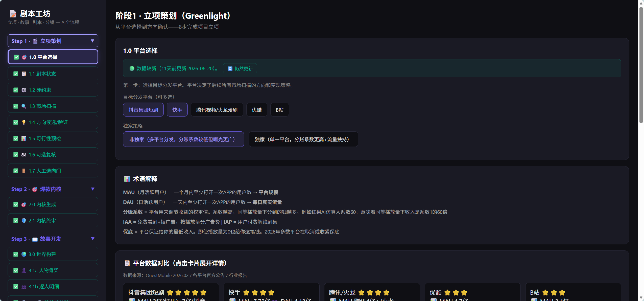The height and width of the screenshot is (301, 644).
Task: Click the gear icon beside 1.2 硬约束
Action: coord(24,90)
